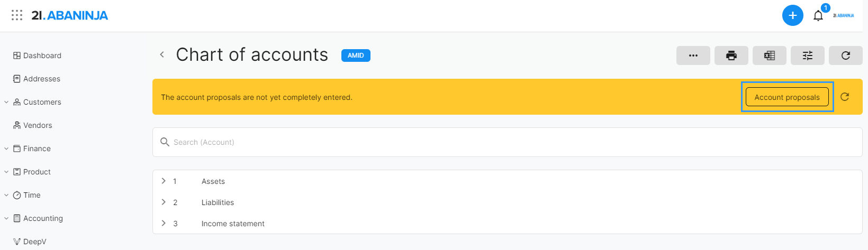This screenshot has height=250, width=868.
Task: Open the filter settings sliders icon
Action: click(808, 55)
